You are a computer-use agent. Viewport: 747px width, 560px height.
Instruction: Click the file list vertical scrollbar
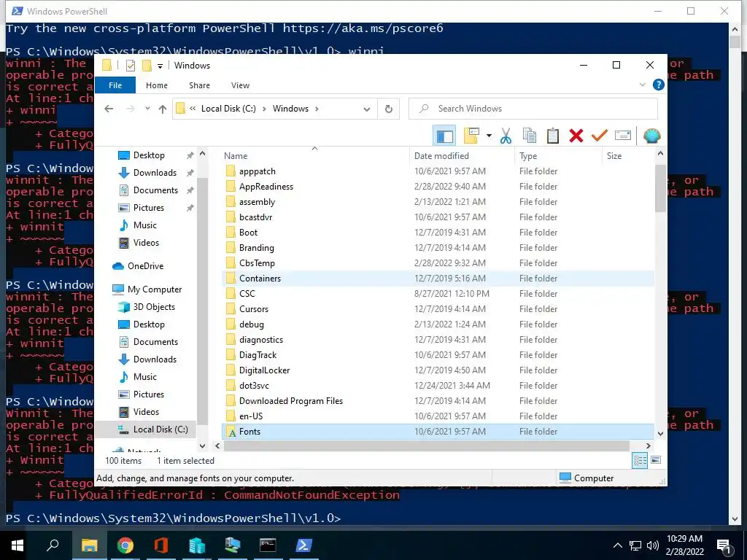pos(660,189)
